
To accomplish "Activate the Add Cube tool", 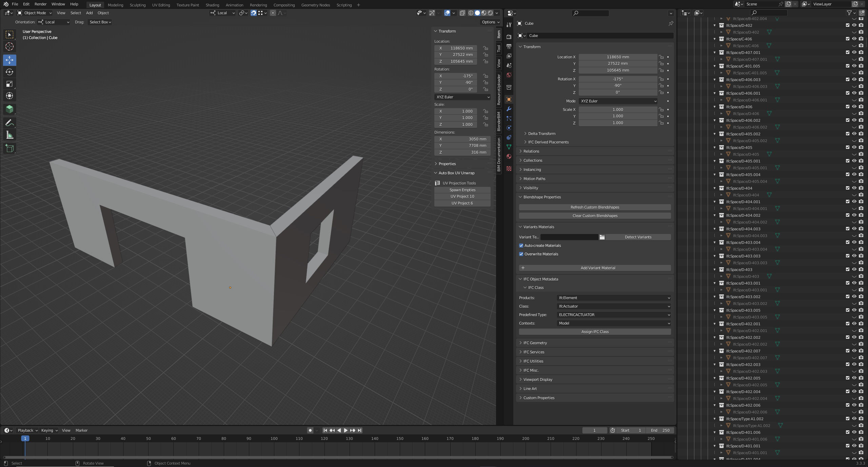I will click(9, 148).
